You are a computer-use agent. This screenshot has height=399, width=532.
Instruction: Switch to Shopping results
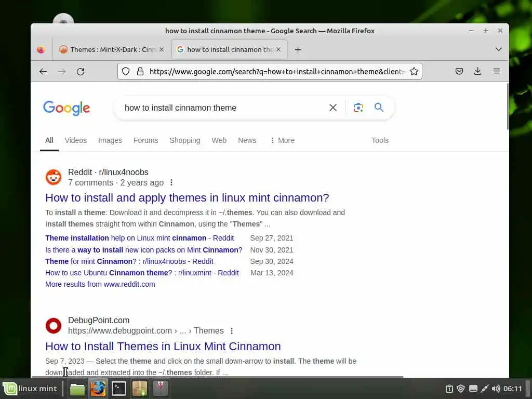coord(185,140)
